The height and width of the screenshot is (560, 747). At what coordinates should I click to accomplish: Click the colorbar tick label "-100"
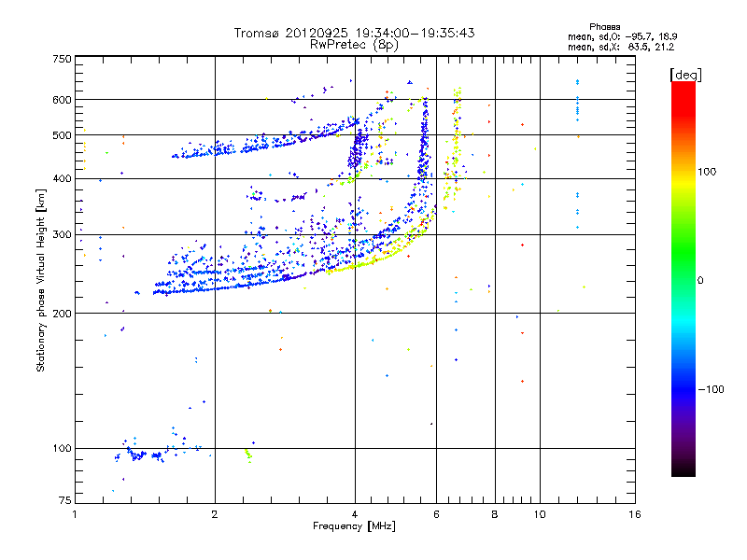pos(711,389)
